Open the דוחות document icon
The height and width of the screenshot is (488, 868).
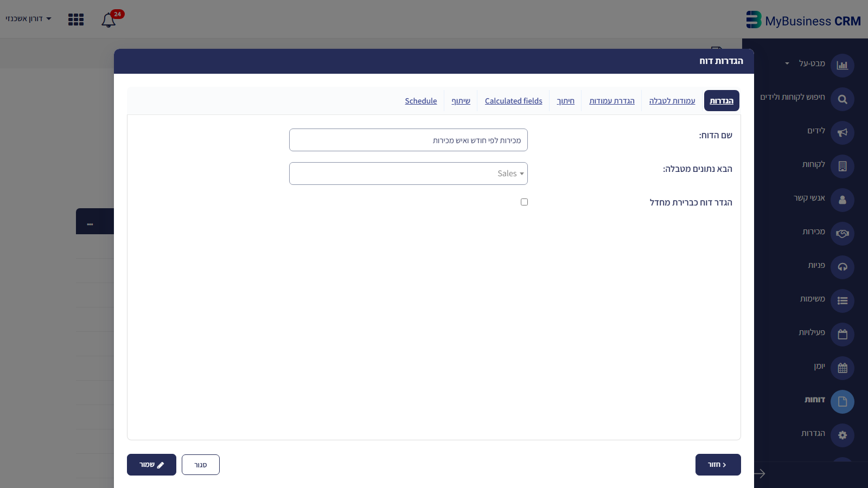click(x=842, y=402)
